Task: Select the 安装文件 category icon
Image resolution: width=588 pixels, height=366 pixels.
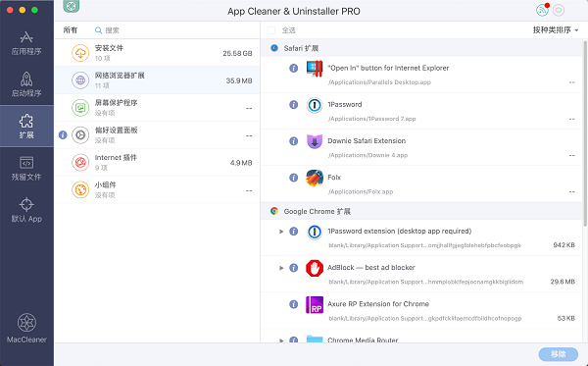Action: [80, 53]
